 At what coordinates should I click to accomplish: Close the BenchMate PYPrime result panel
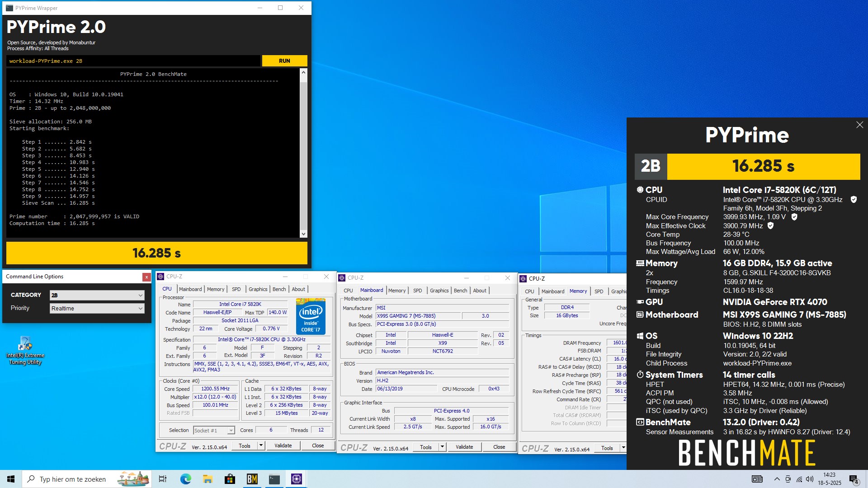pyautogui.click(x=859, y=125)
